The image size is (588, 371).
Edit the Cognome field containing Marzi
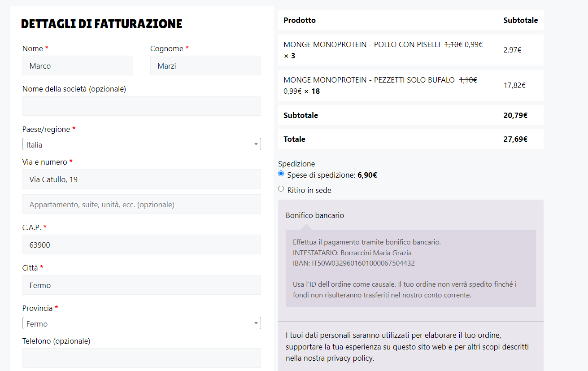click(205, 65)
